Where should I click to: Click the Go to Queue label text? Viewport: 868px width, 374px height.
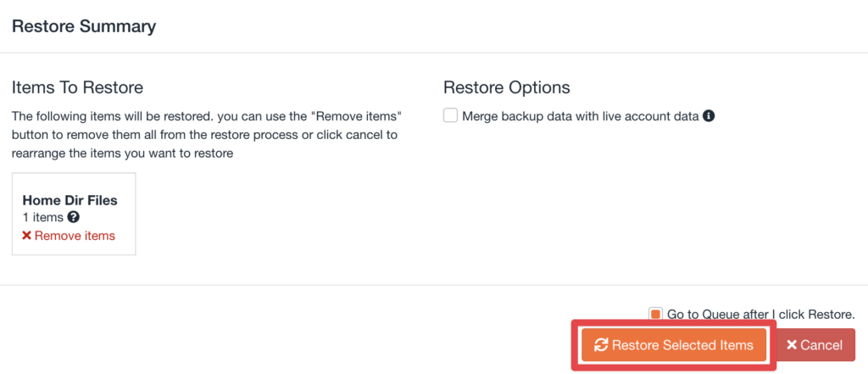760,314
